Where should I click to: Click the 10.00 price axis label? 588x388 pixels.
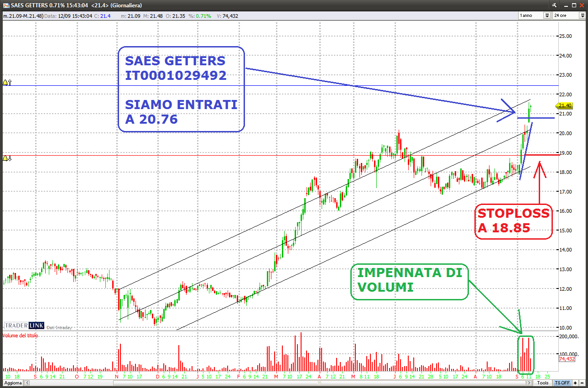click(x=566, y=328)
